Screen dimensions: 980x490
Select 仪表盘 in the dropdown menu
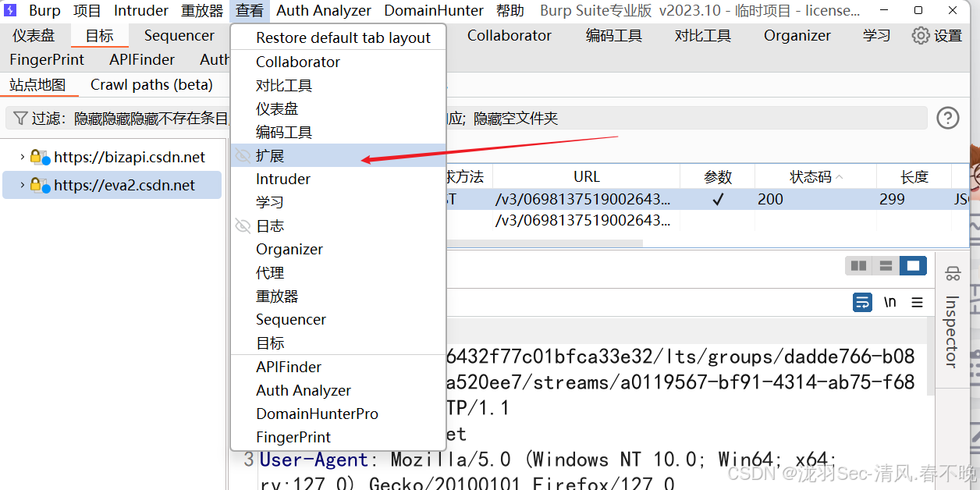tap(339, 108)
